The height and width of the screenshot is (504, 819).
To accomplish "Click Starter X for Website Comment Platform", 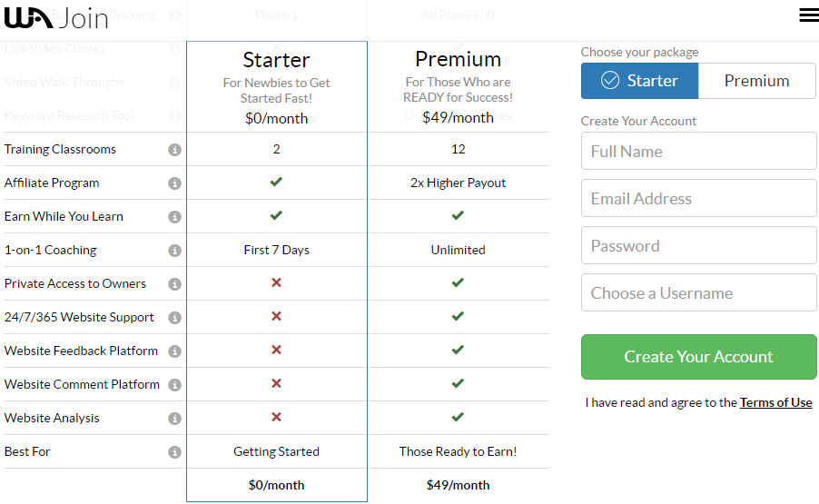I will (276, 383).
